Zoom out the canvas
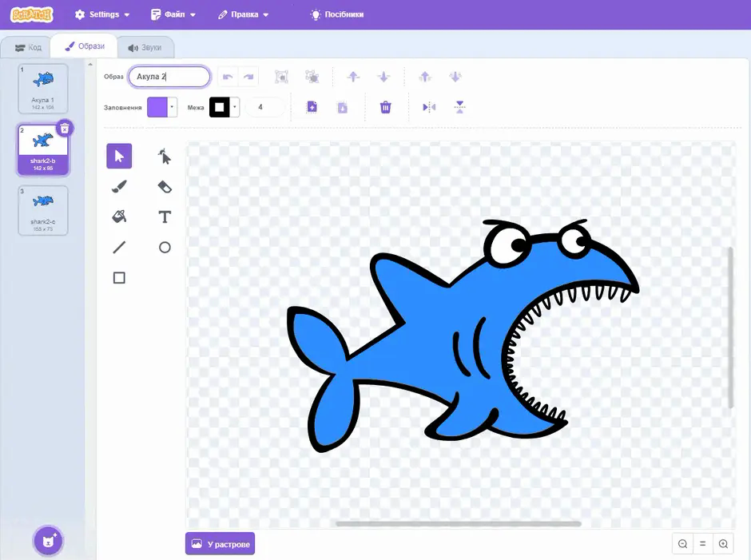 click(x=682, y=544)
